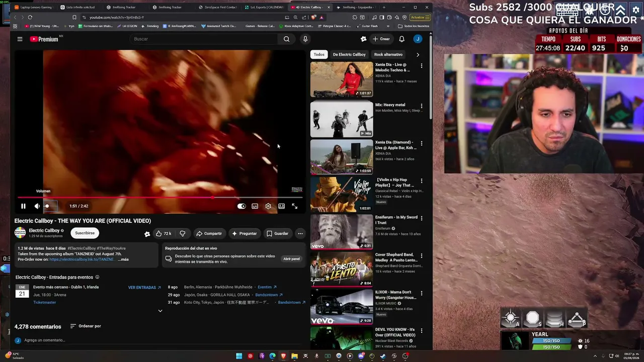Image resolution: width=644 pixels, height=362 pixels.
Task: Open the Ordenar por sort menu
Action: point(86,326)
